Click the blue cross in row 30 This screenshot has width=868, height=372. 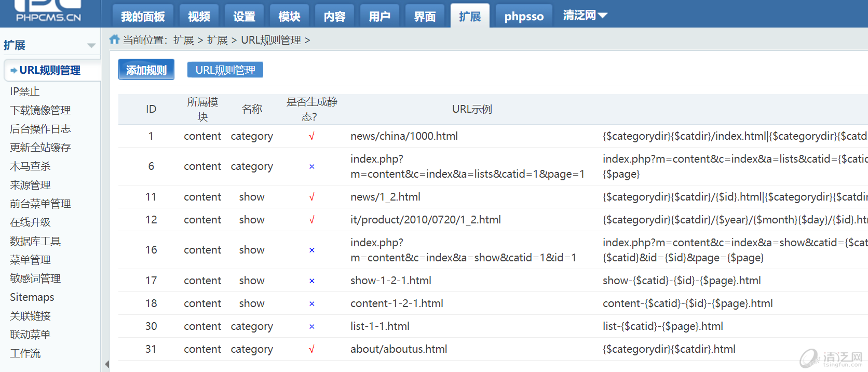click(311, 326)
